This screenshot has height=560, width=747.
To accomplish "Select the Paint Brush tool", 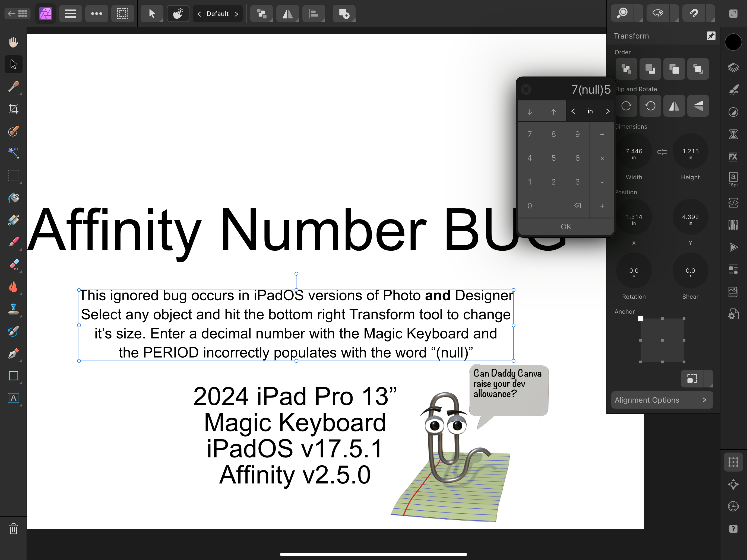I will (x=14, y=242).
